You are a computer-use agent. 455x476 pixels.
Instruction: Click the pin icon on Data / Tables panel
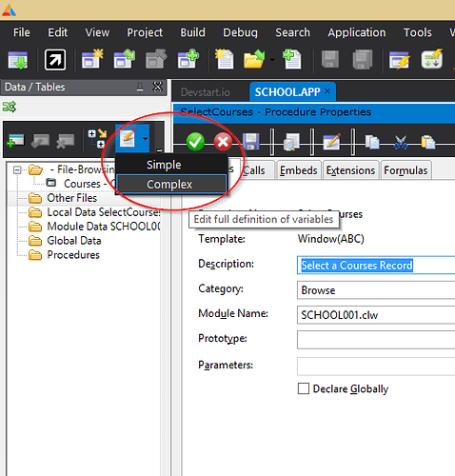coord(140,87)
